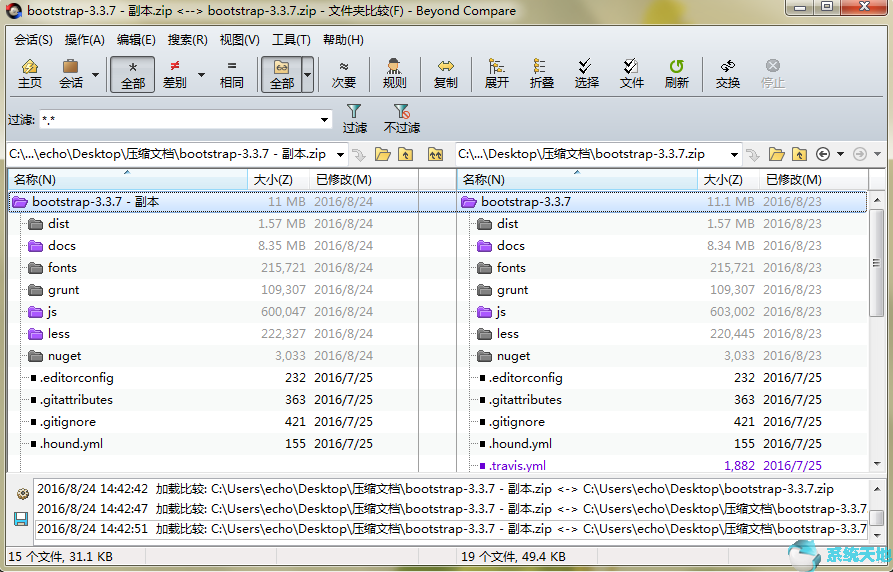Open the Forward history dropdown arrow
This screenshot has height=572, width=893.
pyautogui.click(x=878, y=154)
